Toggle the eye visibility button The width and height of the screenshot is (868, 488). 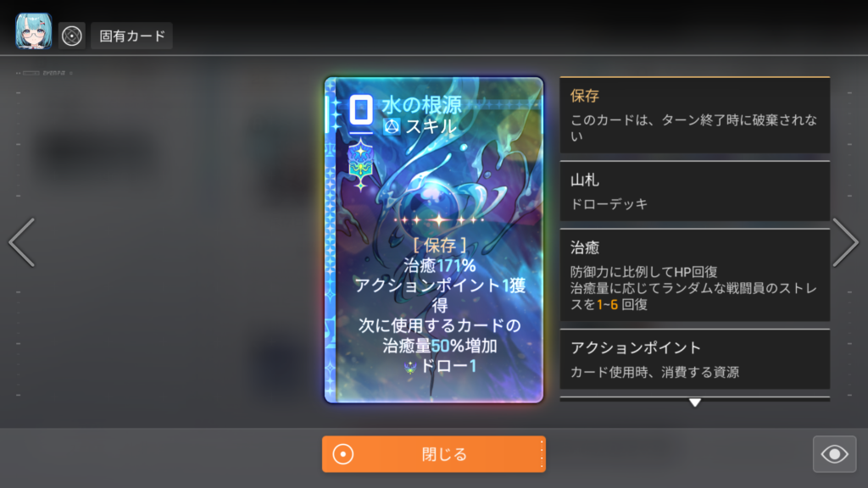834,454
